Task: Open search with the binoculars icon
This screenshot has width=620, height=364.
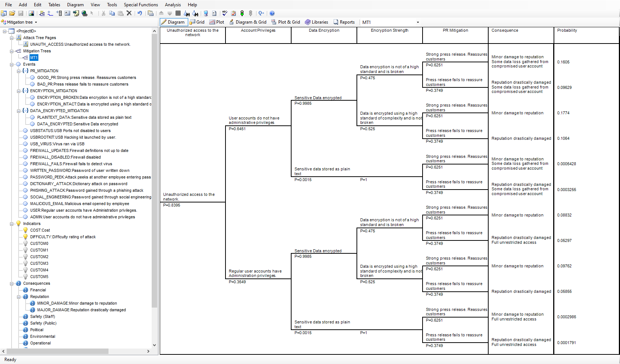Action: pos(187,13)
